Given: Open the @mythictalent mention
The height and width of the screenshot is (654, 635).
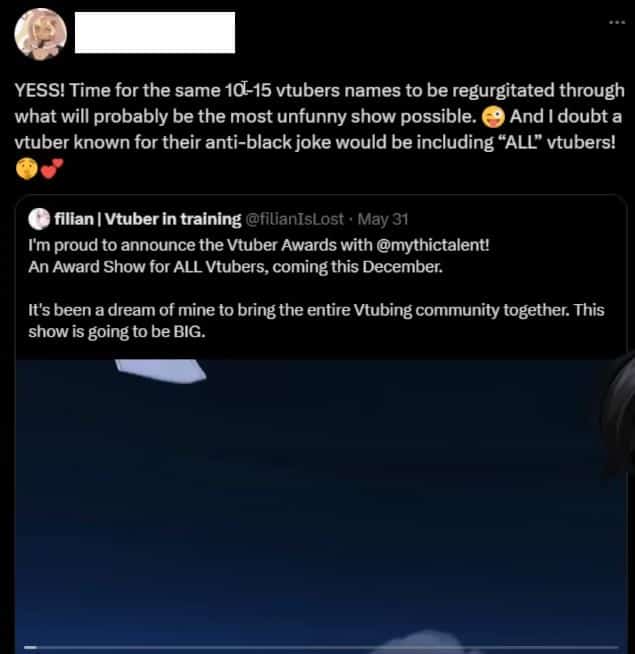Looking at the screenshot, I should 433,245.
